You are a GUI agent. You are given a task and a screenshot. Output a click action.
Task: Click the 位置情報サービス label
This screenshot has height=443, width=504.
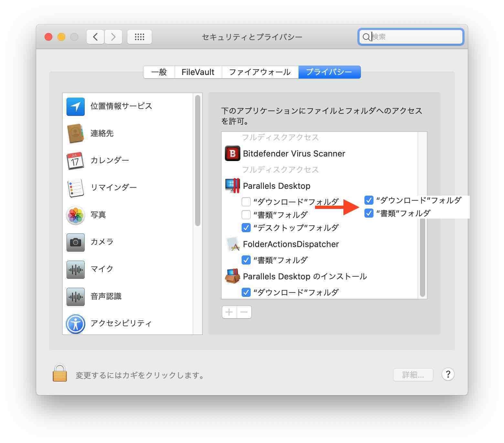point(121,106)
